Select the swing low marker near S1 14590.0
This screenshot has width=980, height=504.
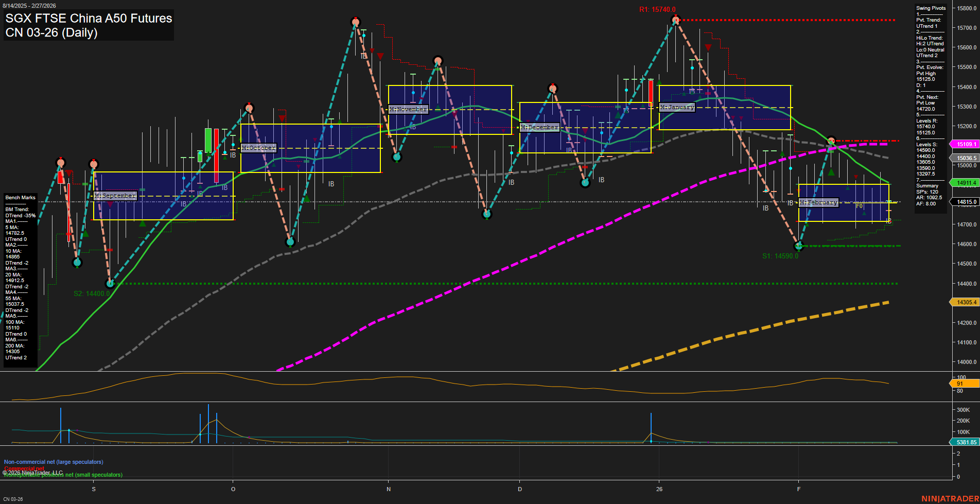tap(799, 246)
